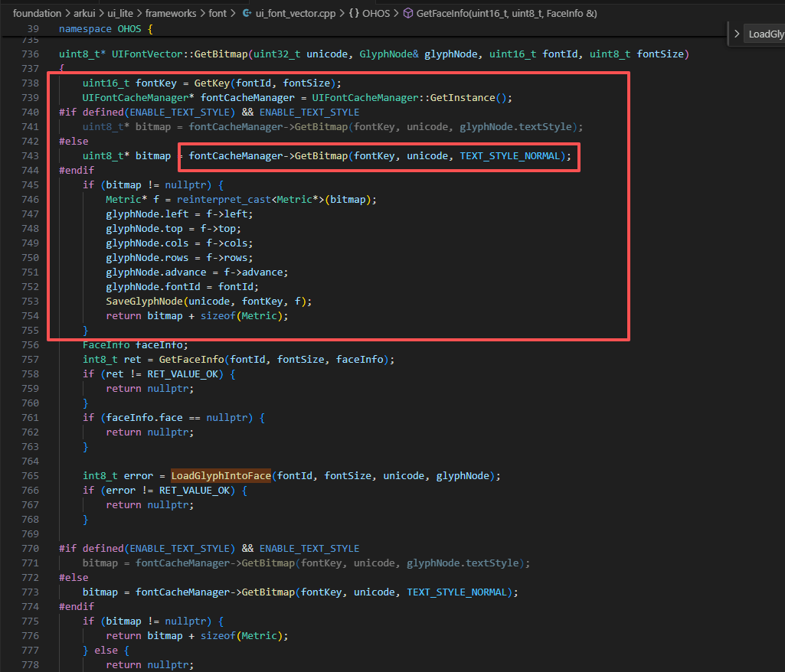The image size is (785, 672).
Task: Click UIFontCacheManager::GetInstance on line 739
Action: click(403, 97)
